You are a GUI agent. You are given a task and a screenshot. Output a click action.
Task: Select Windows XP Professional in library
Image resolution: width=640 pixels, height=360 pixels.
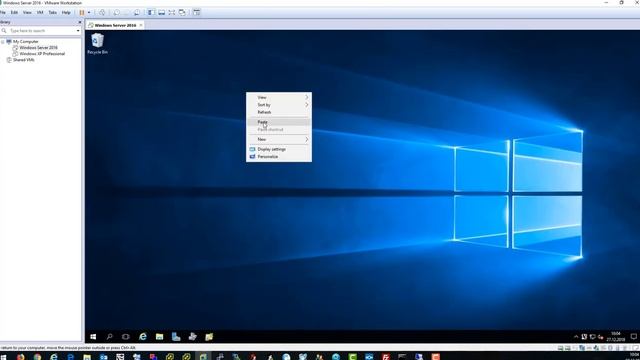coord(42,54)
